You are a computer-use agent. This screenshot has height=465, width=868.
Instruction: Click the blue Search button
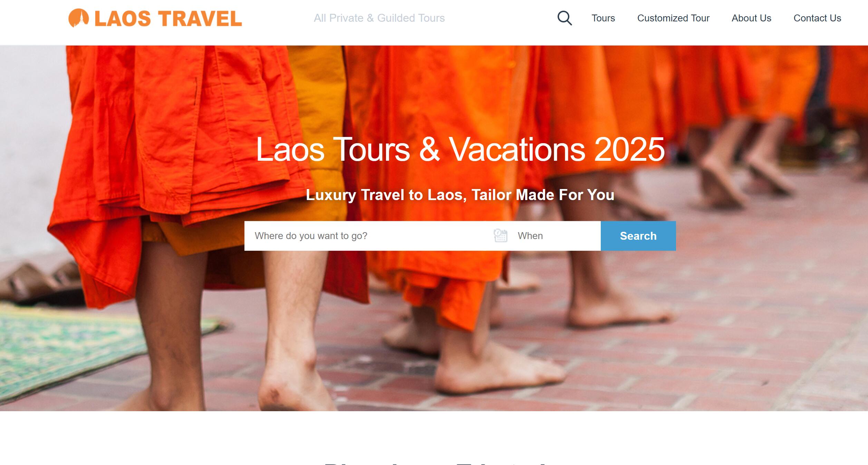pos(638,236)
